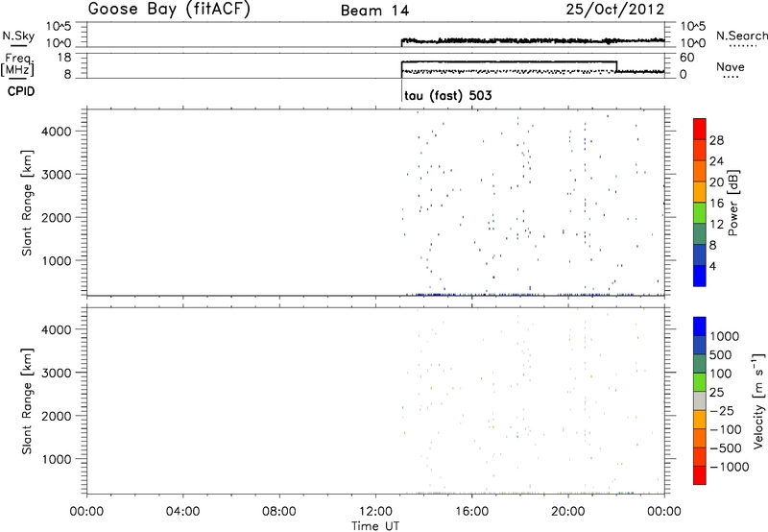
Task: Select '3000' tick of the power panel
Action: click(57, 175)
